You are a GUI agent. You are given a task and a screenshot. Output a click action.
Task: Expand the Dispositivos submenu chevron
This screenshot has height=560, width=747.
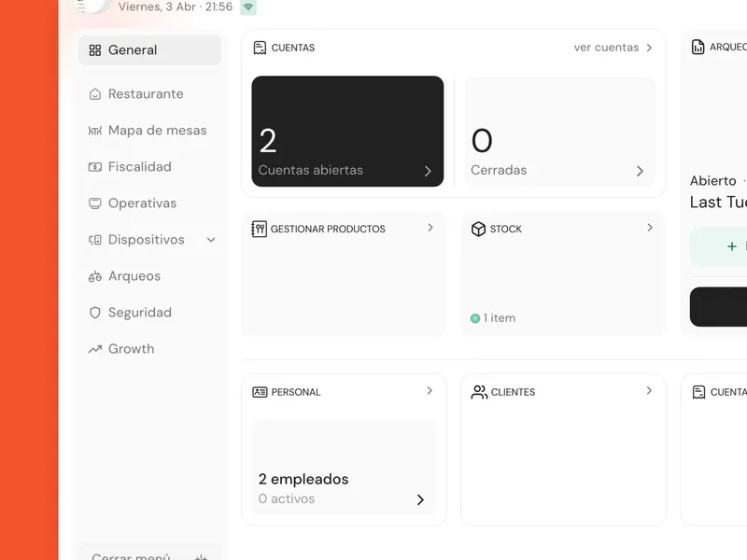[x=211, y=240]
